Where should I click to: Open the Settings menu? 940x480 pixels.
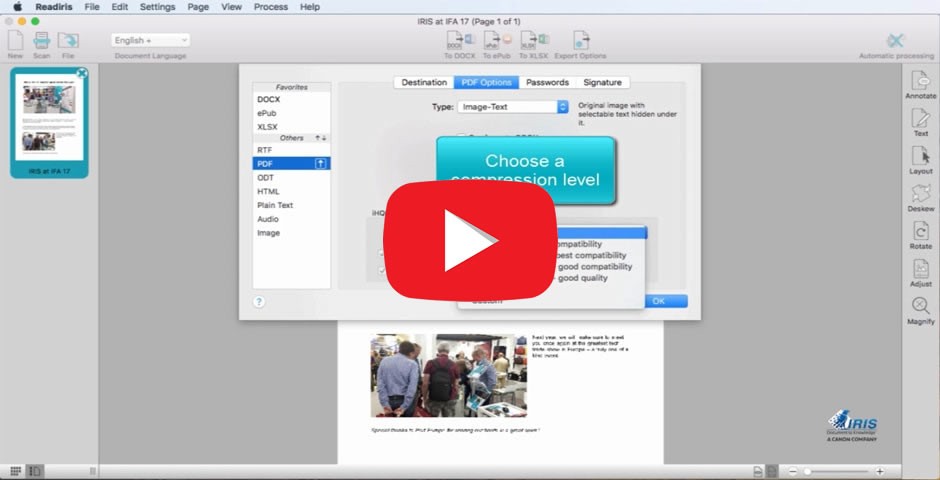[x=158, y=7]
